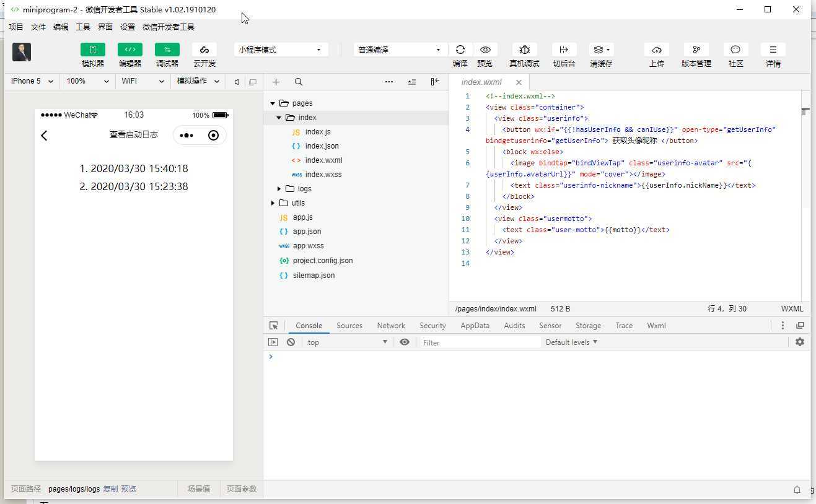Click the 上传 upload icon
The width and height of the screenshot is (816, 504).
coord(657,50)
